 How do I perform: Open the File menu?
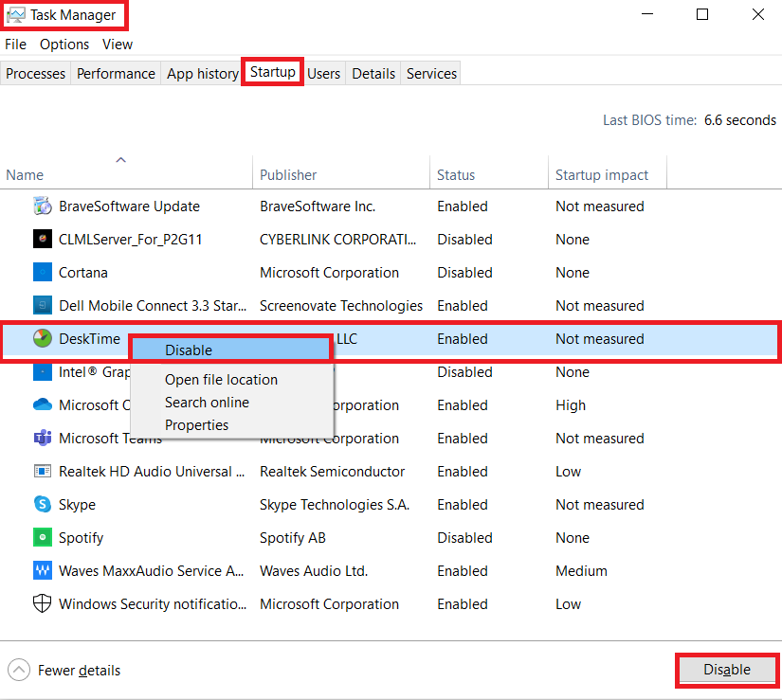click(15, 45)
